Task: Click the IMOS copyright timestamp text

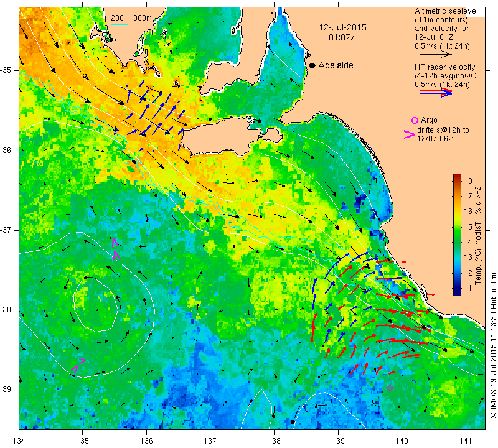Action: (493, 344)
